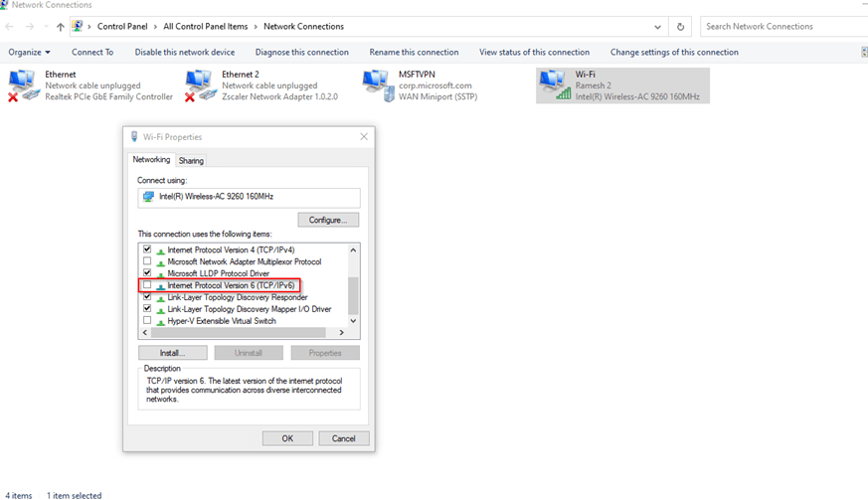Select the Wi-Fi connection icon
The height and width of the screenshot is (500, 868).
click(x=555, y=85)
